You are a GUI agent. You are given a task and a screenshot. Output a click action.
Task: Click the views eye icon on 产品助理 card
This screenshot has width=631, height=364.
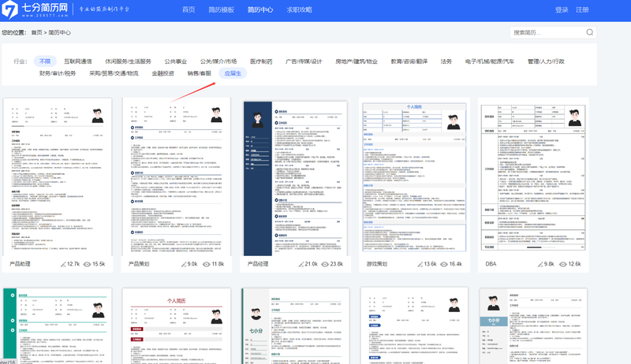(x=87, y=265)
